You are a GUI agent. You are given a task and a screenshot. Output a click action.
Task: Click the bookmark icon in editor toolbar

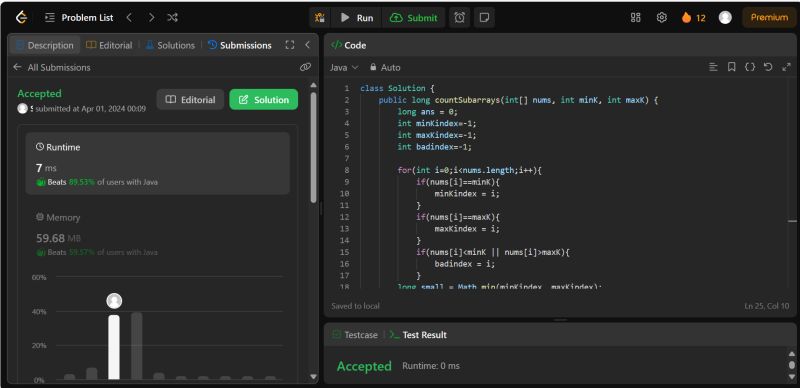(x=732, y=67)
